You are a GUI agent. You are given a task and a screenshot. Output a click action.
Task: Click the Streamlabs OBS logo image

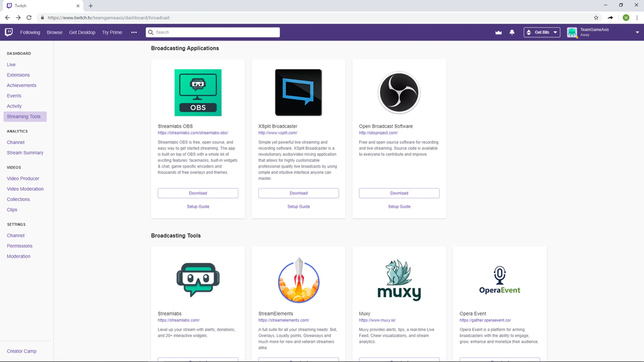point(198,93)
